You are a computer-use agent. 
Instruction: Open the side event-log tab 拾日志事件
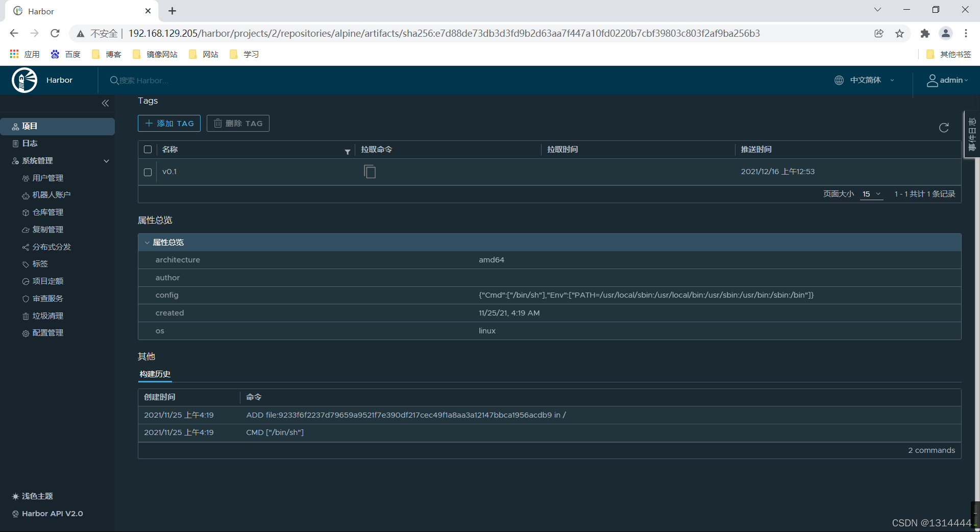pyautogui.click(x=972, y=135)
